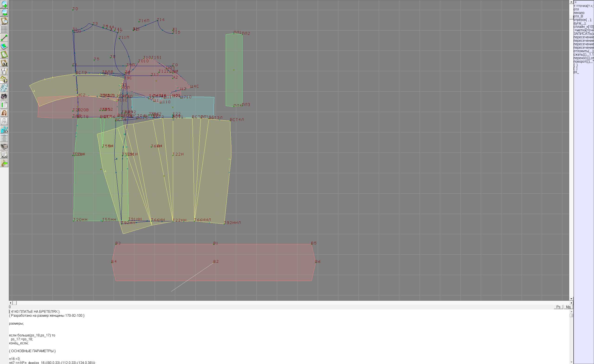The image size is (594, 364).
Task: Click the zoom in magnifier icon
Action: coord(4,4)
